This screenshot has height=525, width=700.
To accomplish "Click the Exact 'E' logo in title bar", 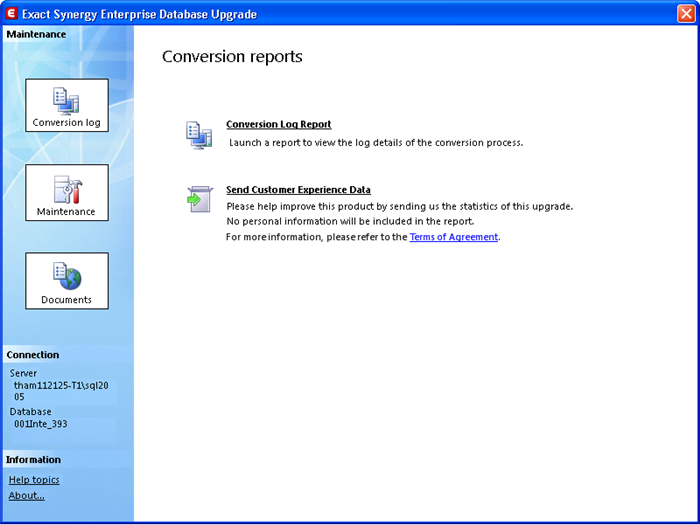I will [10, 14].
